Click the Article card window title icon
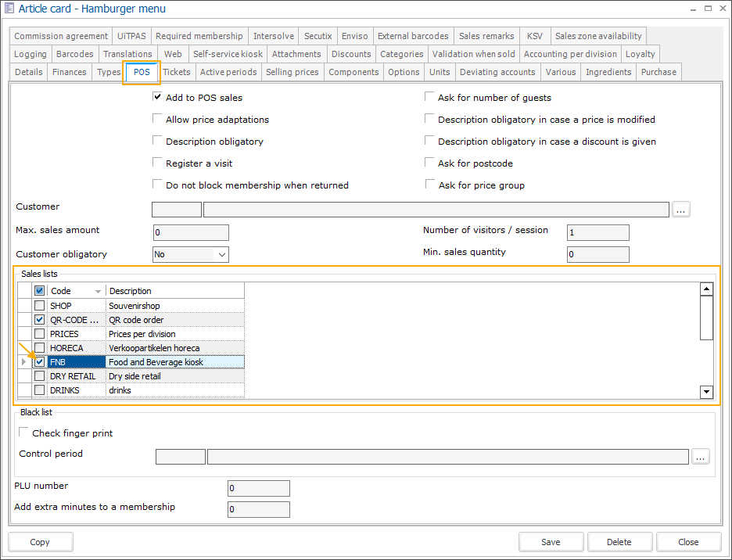Screen dimensions: 732x560 tap(9, 9)
